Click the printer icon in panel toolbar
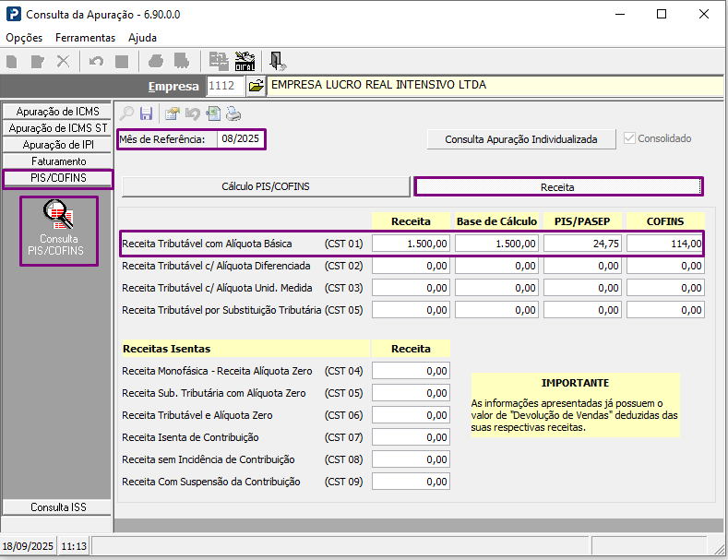This screenshot has width=728, height=560. 234,113
